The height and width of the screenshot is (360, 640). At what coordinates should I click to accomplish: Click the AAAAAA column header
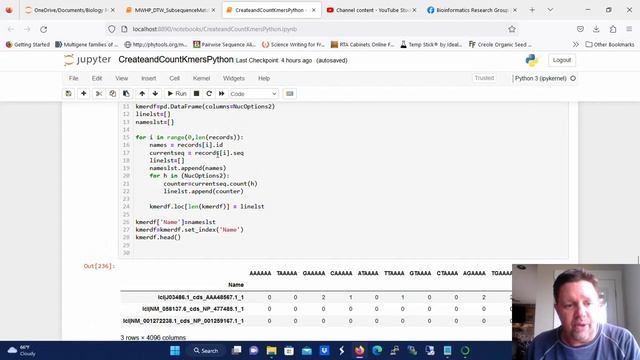(260, 273)
